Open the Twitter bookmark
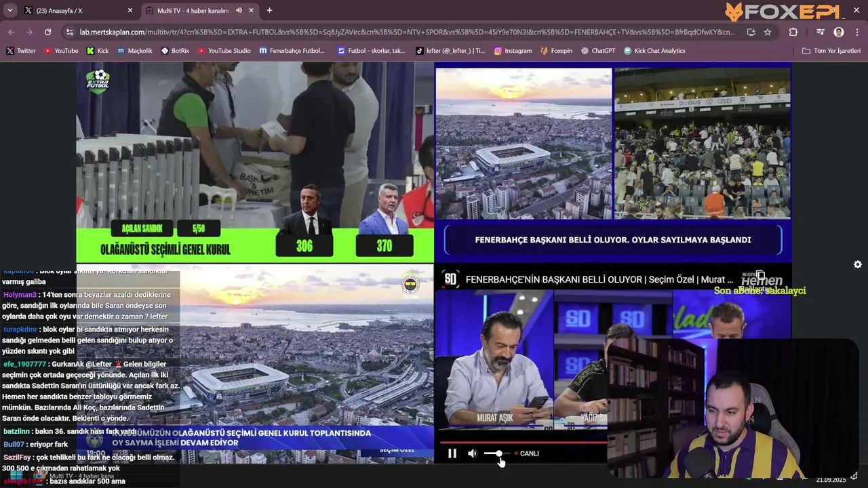This screenshot has width=868, height=488. click(x=20, y=51)
